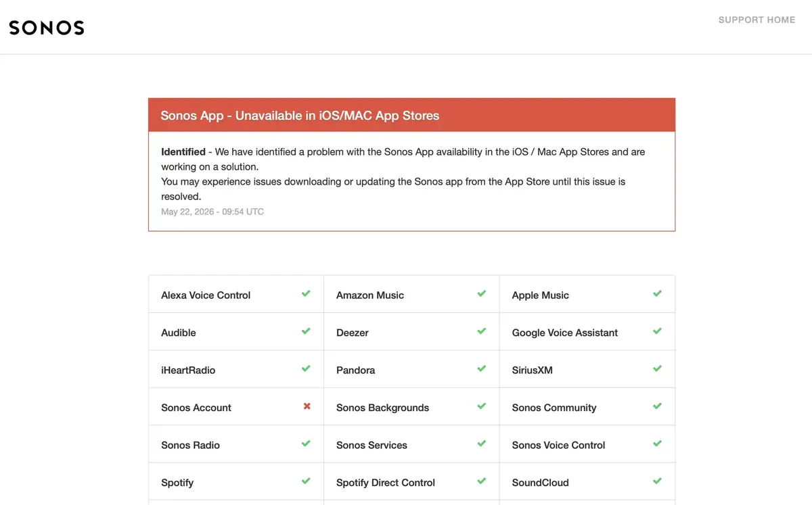
Task: Select the Pandora label
Action: click(x=356, y=370)
